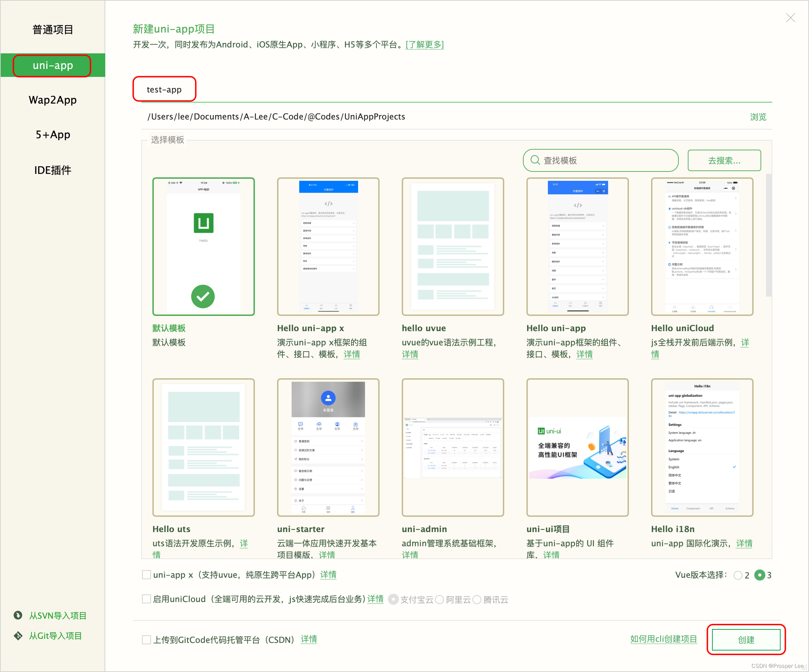
Task: Select the Hello uni-app template thumbnail
Action: click(x=577, y=247)
